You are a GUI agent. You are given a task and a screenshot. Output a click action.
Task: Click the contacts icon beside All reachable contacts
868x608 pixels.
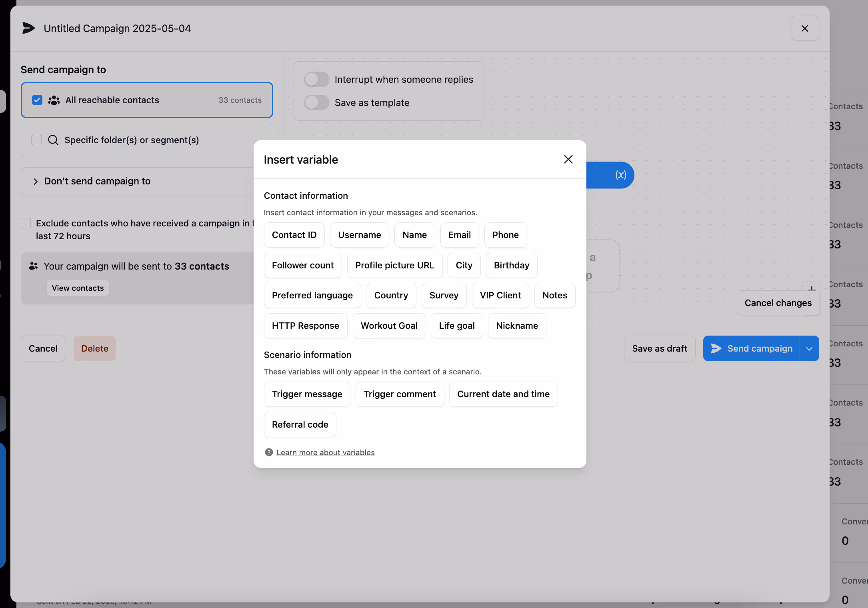tap(54, 100)
